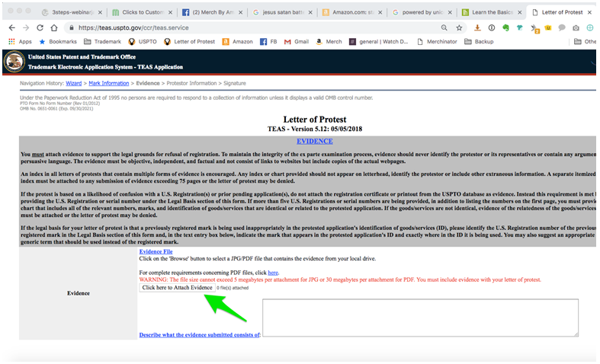Viewport: 600px width, 364px height.
Task: Open the Evernote elephant extension
Action: click(506, 27)
